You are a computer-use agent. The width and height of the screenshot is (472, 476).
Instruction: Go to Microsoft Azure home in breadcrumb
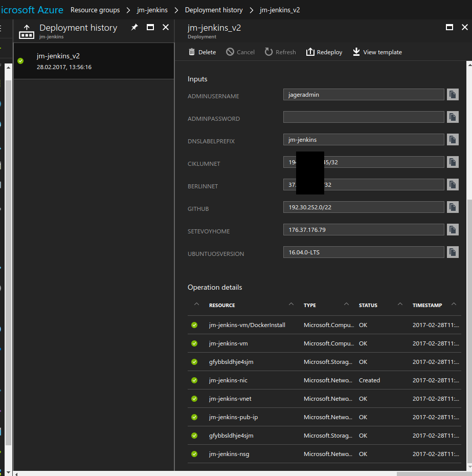(32, 10)
